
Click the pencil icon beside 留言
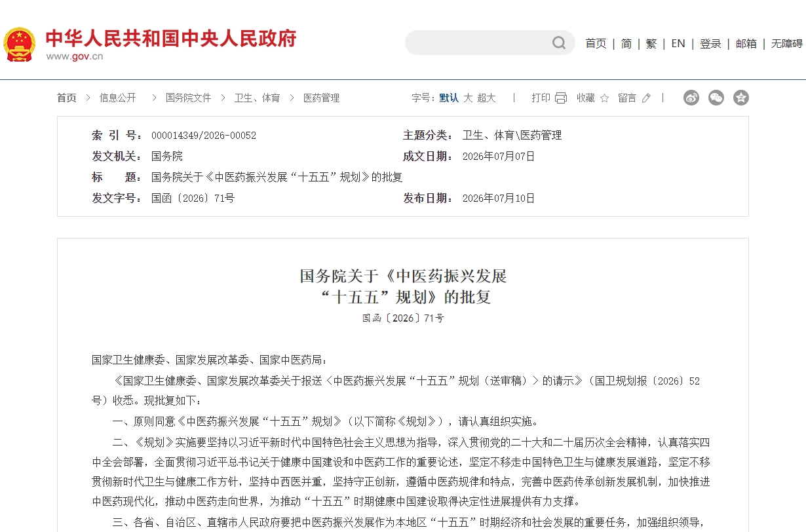646,98
